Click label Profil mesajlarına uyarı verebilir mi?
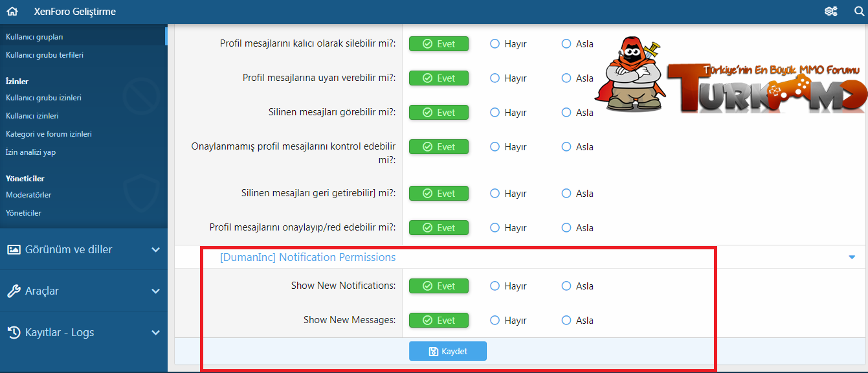 [x=319, y=78]
